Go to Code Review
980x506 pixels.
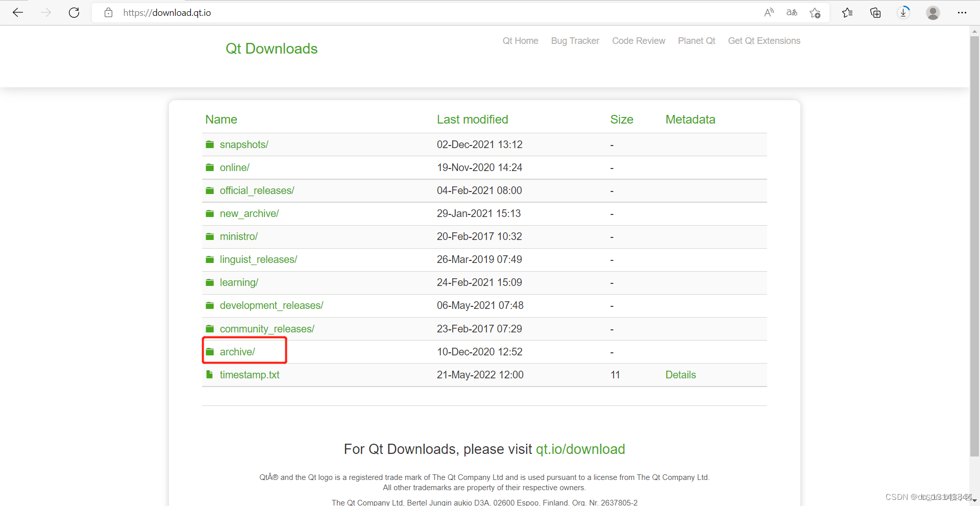click(x=639, y=41)
